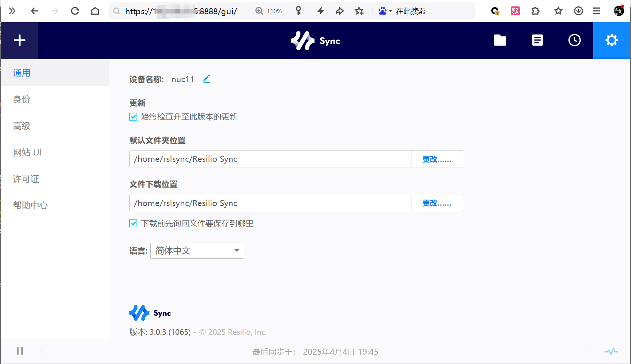Select the 帮助中心 settings tab
The height and width of the screenshot is (364, 631).
coord(55,205)
